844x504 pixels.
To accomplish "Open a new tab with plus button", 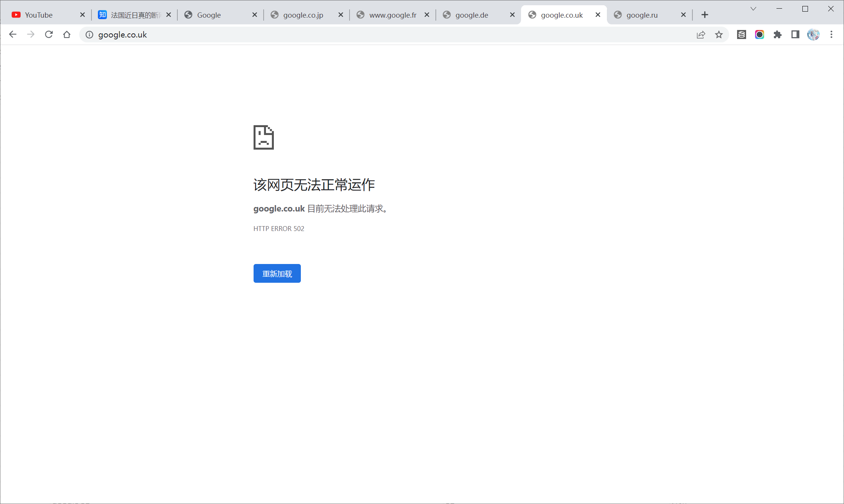I will (x=705, y=15).
